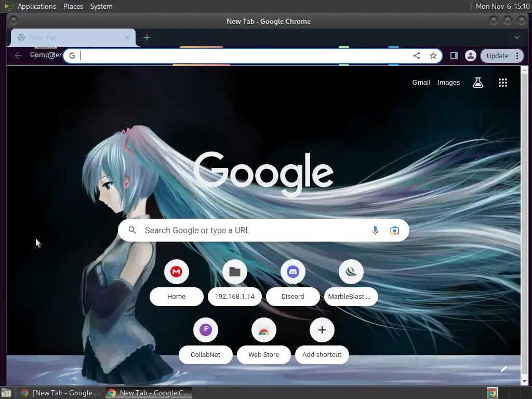Click the magnifier icon in search box
The width and height of the screenshot is (532, 399).
coord(132,230)
